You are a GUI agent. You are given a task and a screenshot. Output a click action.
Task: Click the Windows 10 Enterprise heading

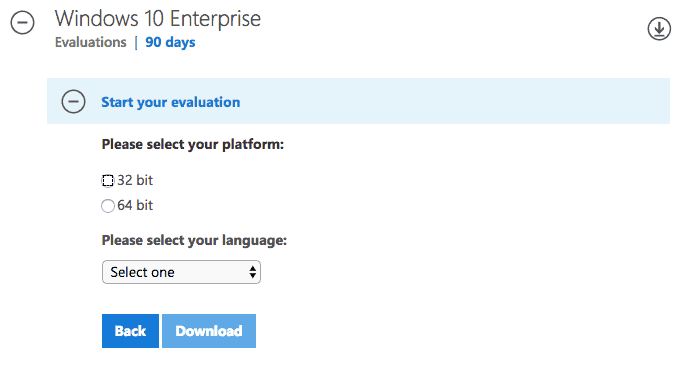pyautogui.click(x=157, y=19)
